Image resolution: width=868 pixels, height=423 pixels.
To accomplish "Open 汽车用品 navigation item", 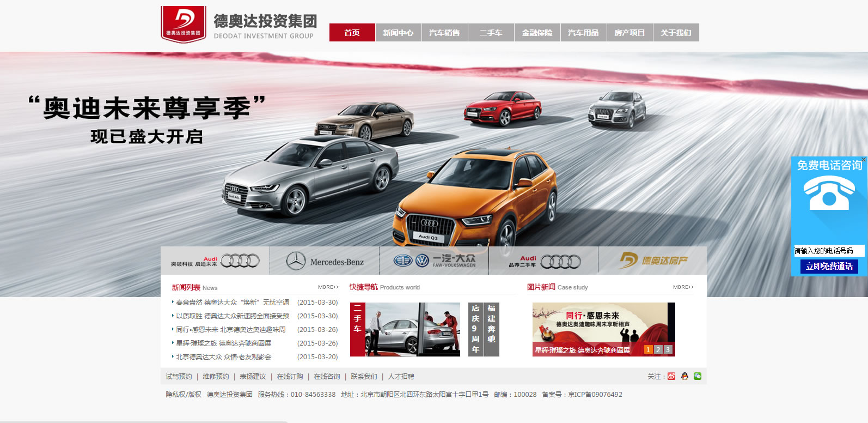I will pyautogui.click(x=583, y=33).
